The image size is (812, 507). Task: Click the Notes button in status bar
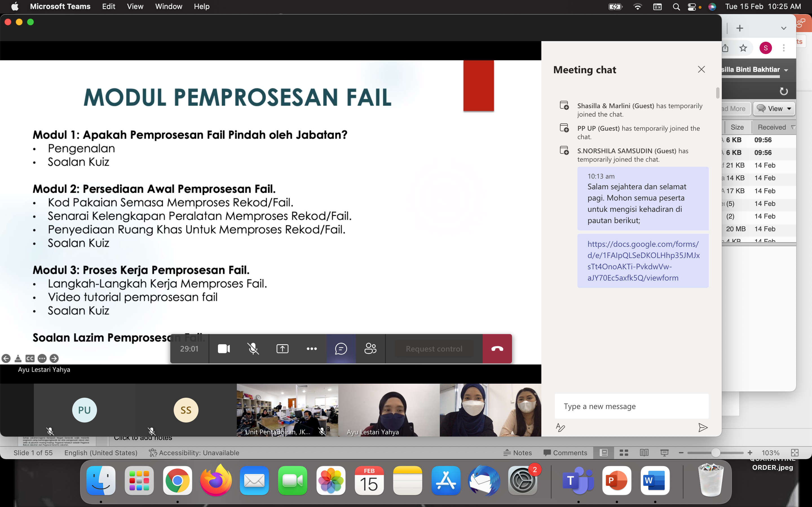tap(518, 453)
